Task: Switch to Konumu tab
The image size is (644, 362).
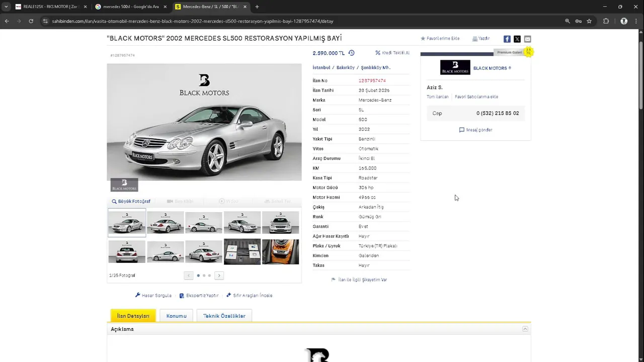Action: (x=176, y=316)
